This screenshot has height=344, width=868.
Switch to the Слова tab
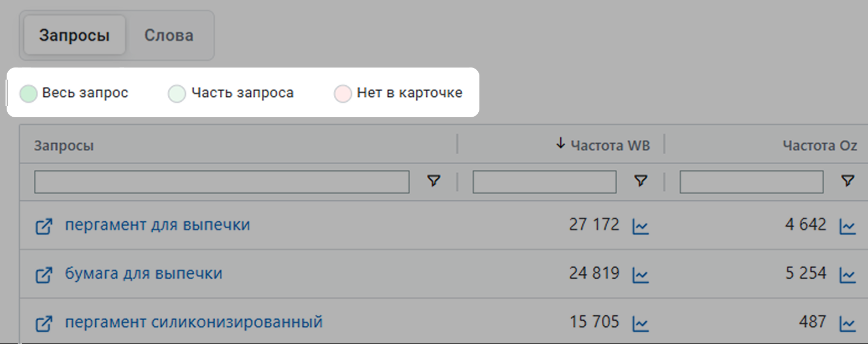[169, 36]
